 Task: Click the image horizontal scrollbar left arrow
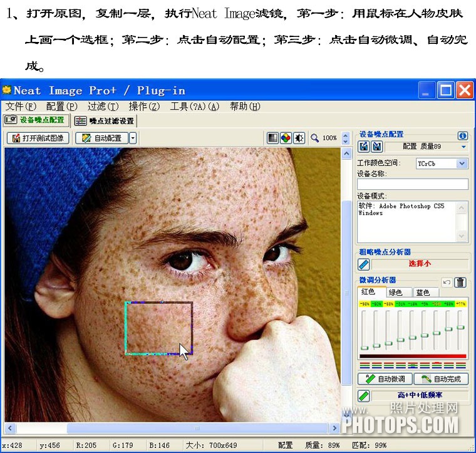coord(10,428)
